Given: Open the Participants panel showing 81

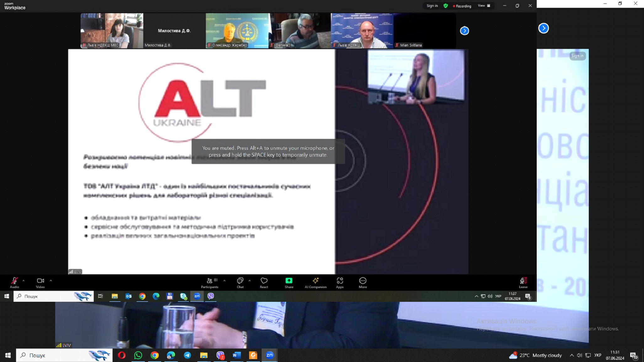Looking at the screenshot, I should (x=210, y=282).
